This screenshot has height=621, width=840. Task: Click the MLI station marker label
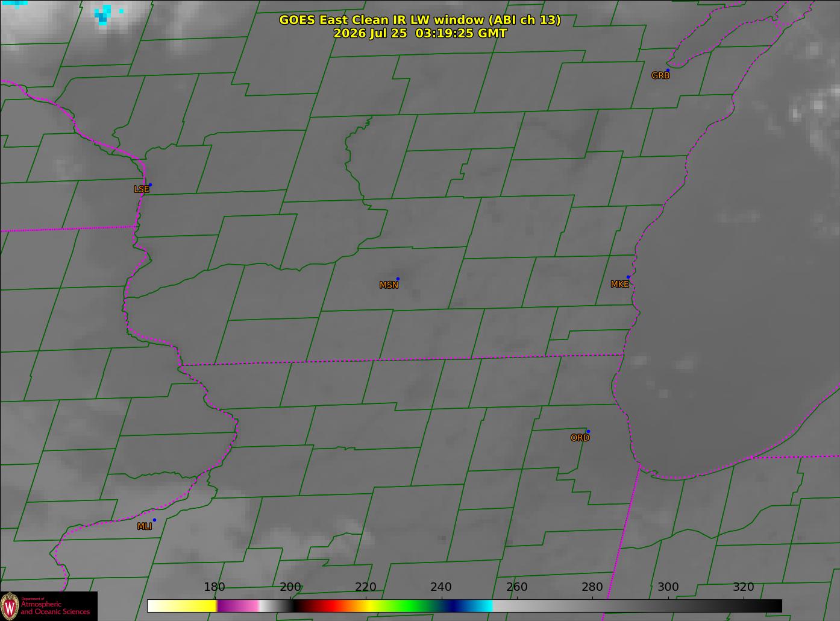[x=144, y=526]
